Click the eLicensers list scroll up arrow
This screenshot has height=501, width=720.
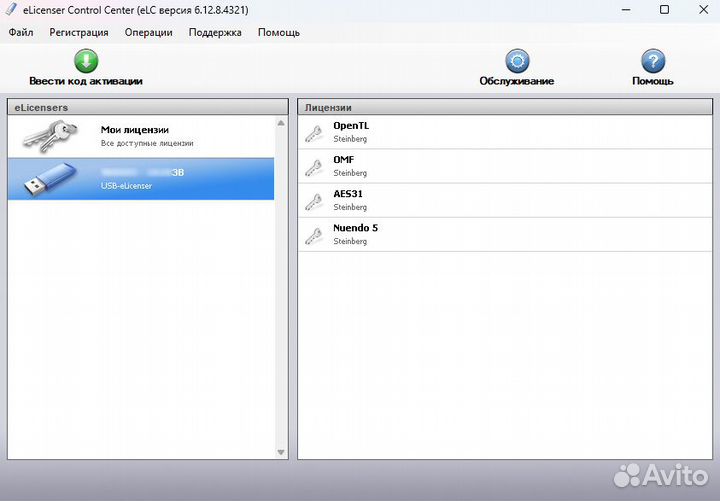(x=281, y=123)
